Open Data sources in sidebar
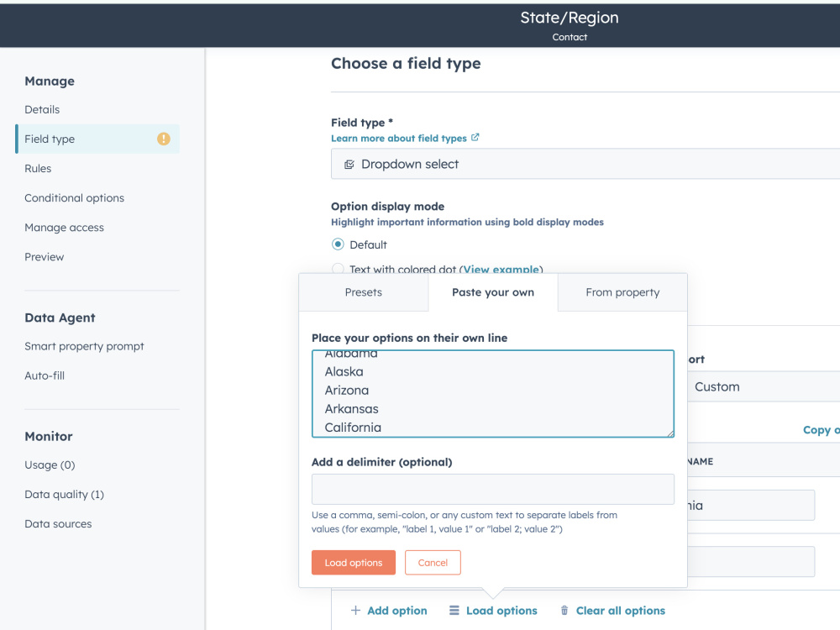The width and height of the screenshot is (840, 630). pyautogui.click(x=59, y=524)
